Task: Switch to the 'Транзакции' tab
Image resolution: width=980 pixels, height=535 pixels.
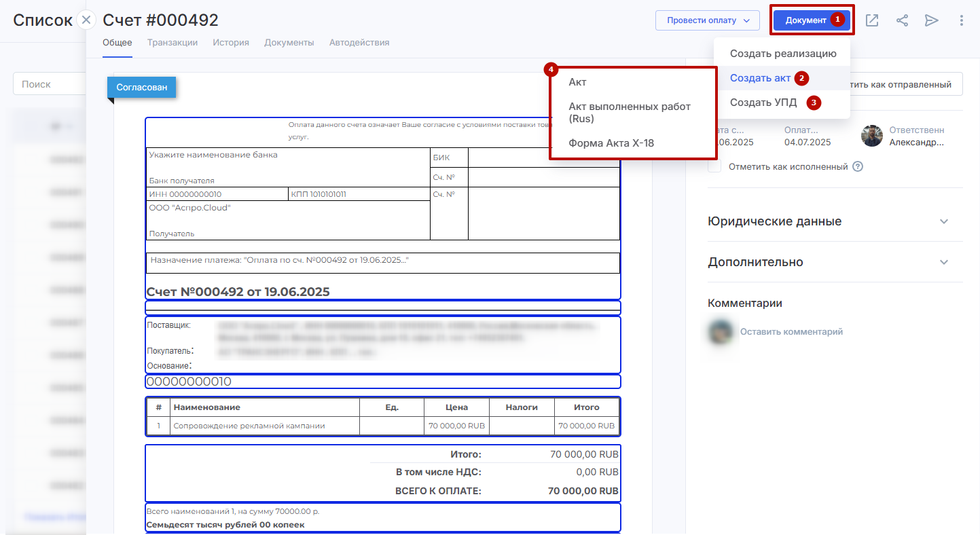Action: (173, 42)
